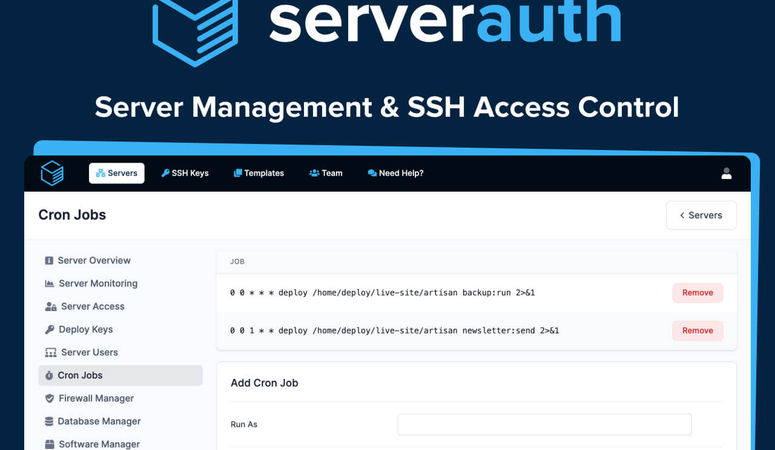Click the Server Monitoring chart icon

tap(49, 283)
